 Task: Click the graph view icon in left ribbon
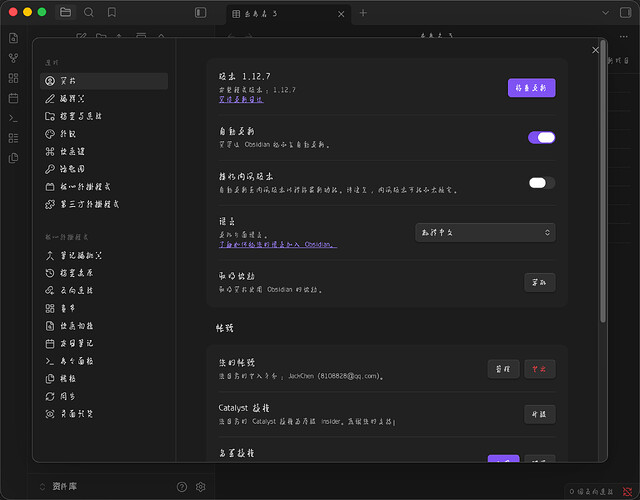pyautogui.click(x=13, y=58)
